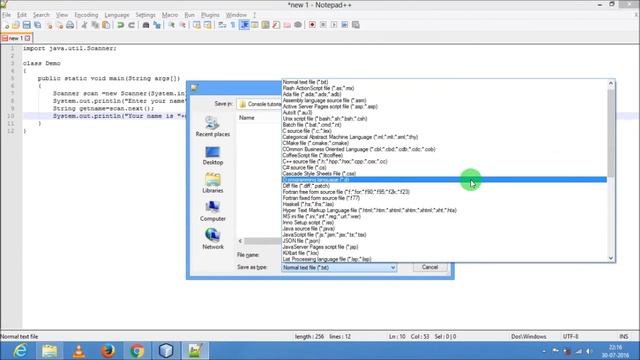The height and width of the screenshot is (360, 640).
Task: Click file type list scroll down arrow
Action: (611, 258)
